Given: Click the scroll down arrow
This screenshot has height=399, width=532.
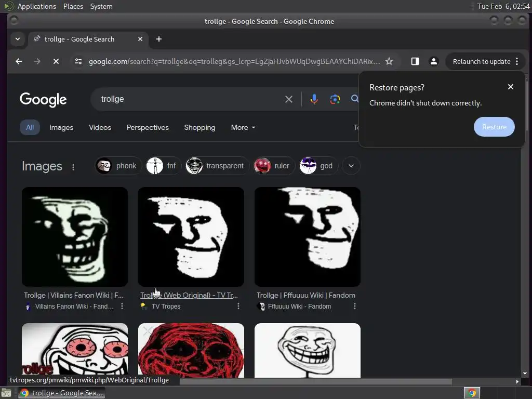Looking at the screenshot, I should [525, 374].
